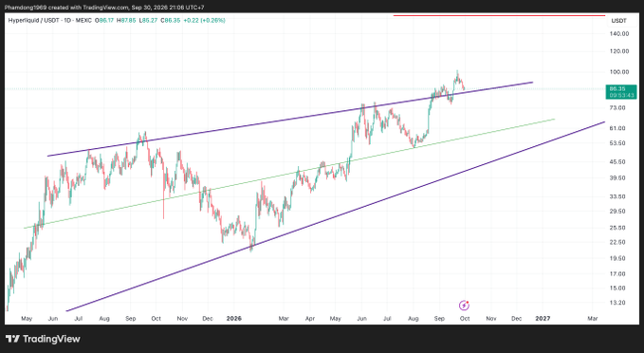Click the close value C86.35

171,20
